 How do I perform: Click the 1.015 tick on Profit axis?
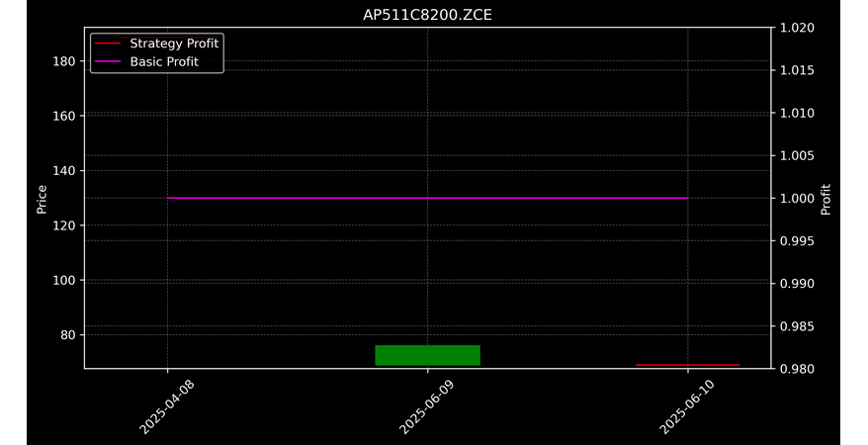(797, 70)
